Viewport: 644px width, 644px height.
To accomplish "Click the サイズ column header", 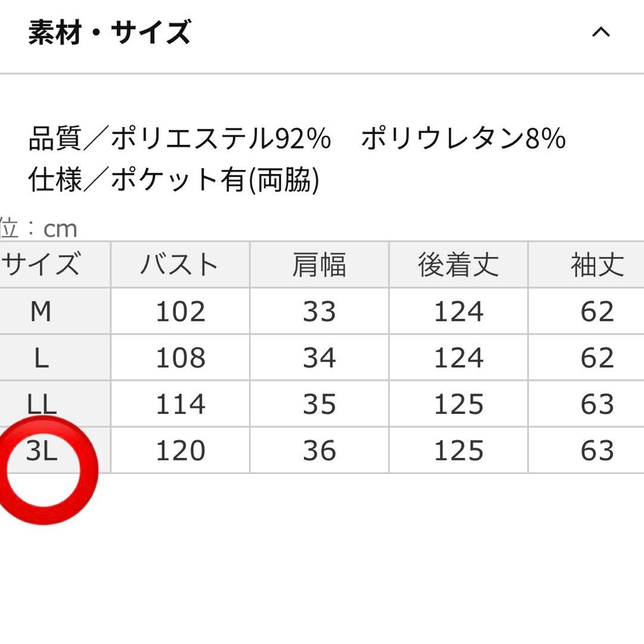I will (x=41, y=265).
